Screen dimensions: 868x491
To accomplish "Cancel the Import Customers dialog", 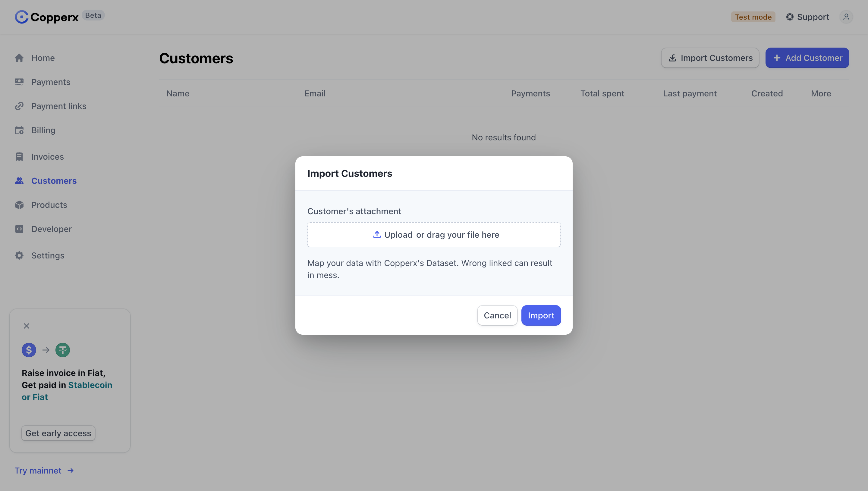I will pyautogui.click(x=497, y=315).
